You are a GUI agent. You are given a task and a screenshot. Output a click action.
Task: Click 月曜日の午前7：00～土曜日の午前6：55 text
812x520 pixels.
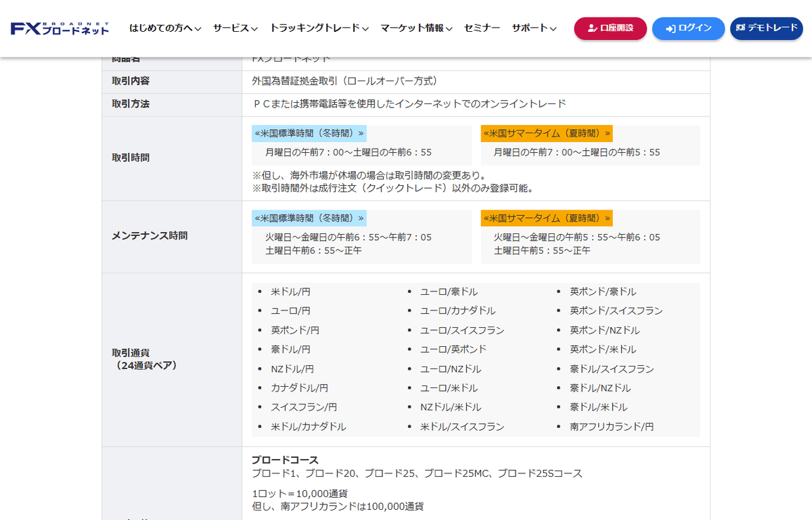[348, 152]
